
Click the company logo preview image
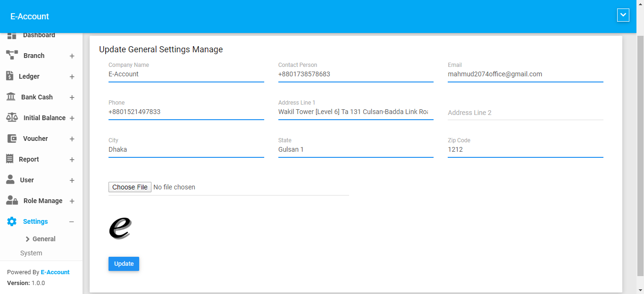click(120, 229)
